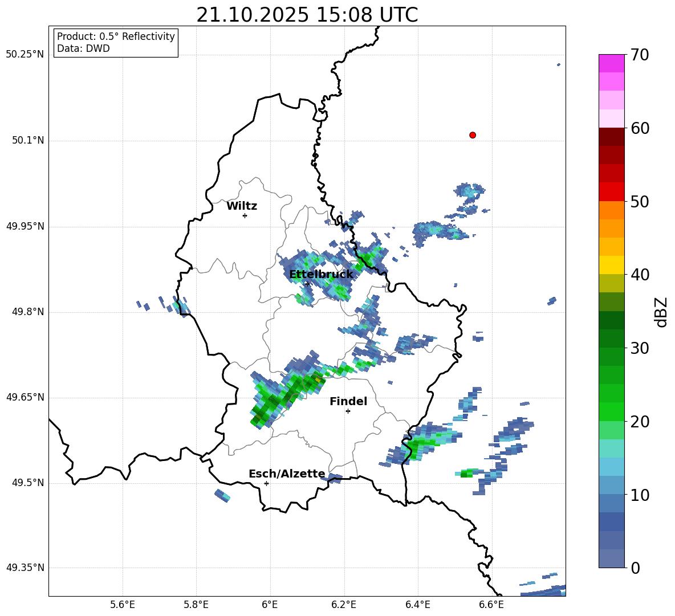This screenshot has width=675, height=616.
Task: Click the colorbar tick label 70
Action: click(640, 55)
